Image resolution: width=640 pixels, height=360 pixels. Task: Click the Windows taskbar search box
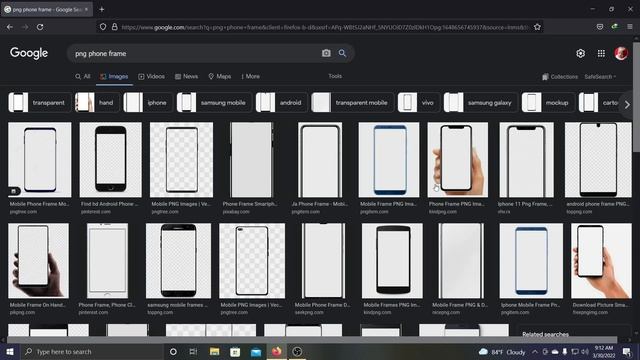point(92,351)
